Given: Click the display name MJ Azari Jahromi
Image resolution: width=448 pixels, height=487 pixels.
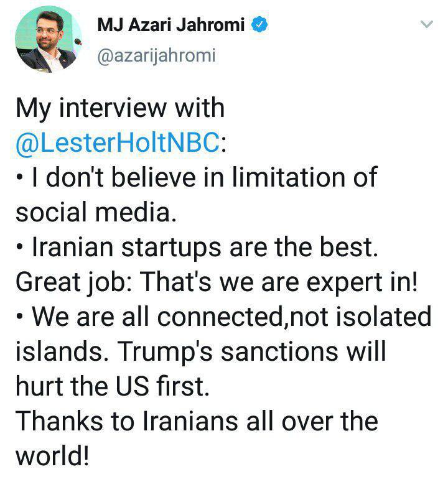Looking at the screenshot, I should (x=173, y=26).
